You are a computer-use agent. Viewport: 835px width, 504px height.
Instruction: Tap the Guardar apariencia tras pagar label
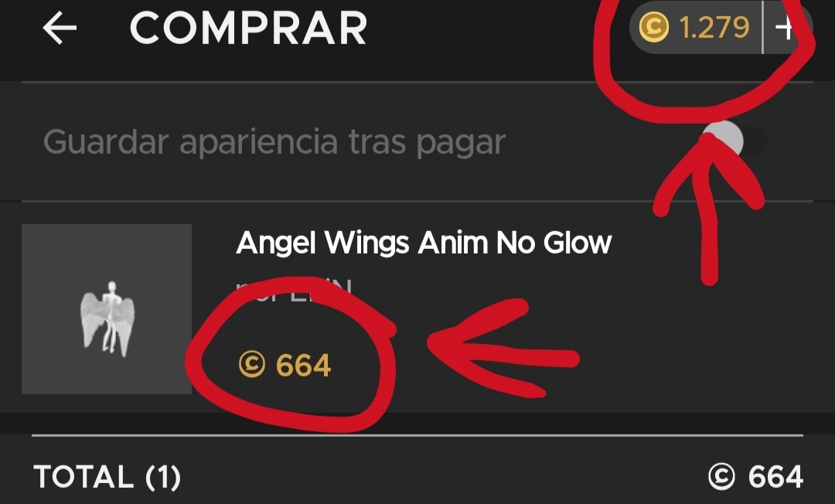[274, 142]
